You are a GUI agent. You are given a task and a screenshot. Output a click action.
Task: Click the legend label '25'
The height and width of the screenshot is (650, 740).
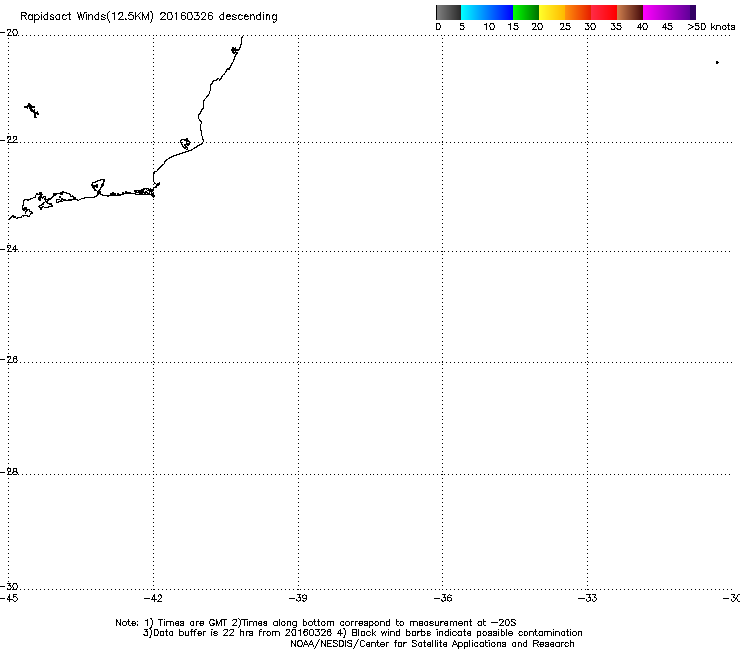[565, 27]
